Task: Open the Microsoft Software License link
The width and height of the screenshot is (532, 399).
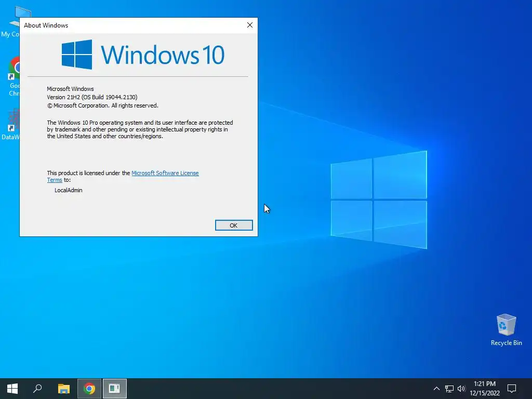Action: coord(165,173)
